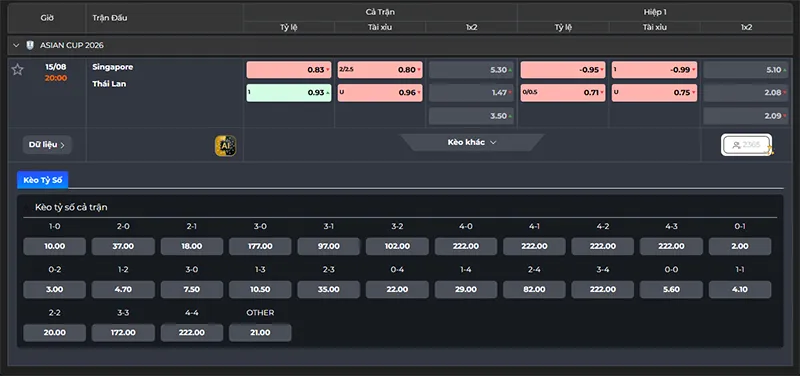Switch to the Kèo Tỷ Số tab

(x=42, y=180)
